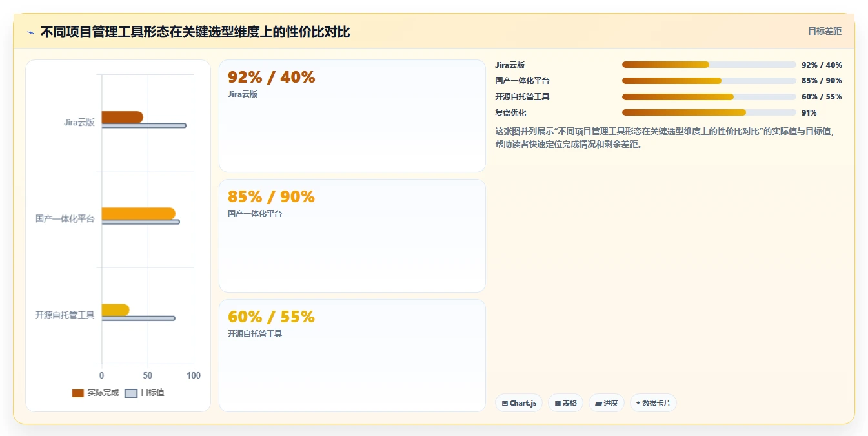Click the square icon in the 表格 tag
The image size is (868, 436).
click(558, 403)
